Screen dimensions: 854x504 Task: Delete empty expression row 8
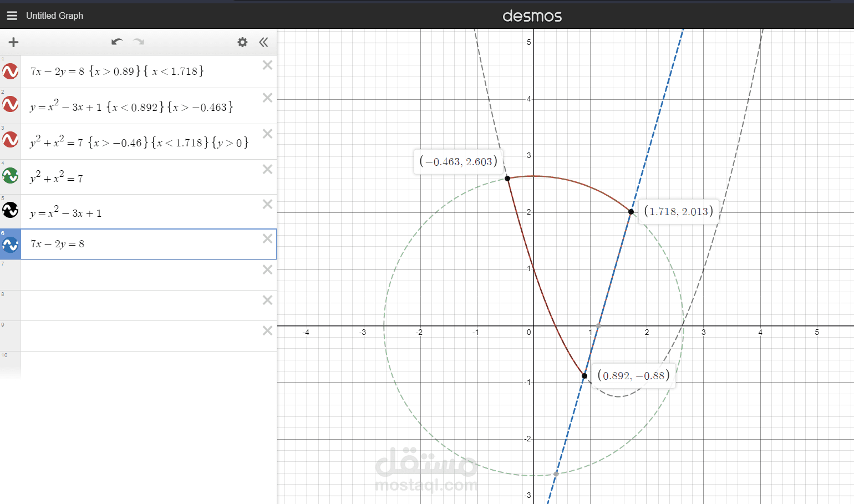pos(267,300)
